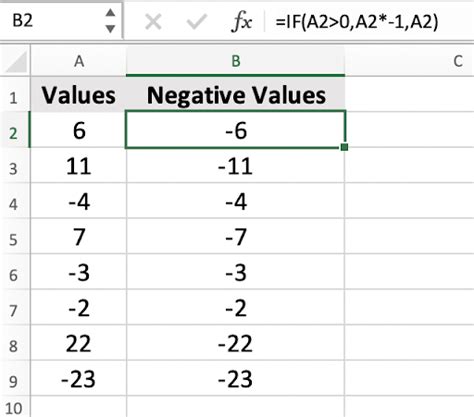The image size is (474, 417).
Task: Select column B header
Action: tap(236, 61)
